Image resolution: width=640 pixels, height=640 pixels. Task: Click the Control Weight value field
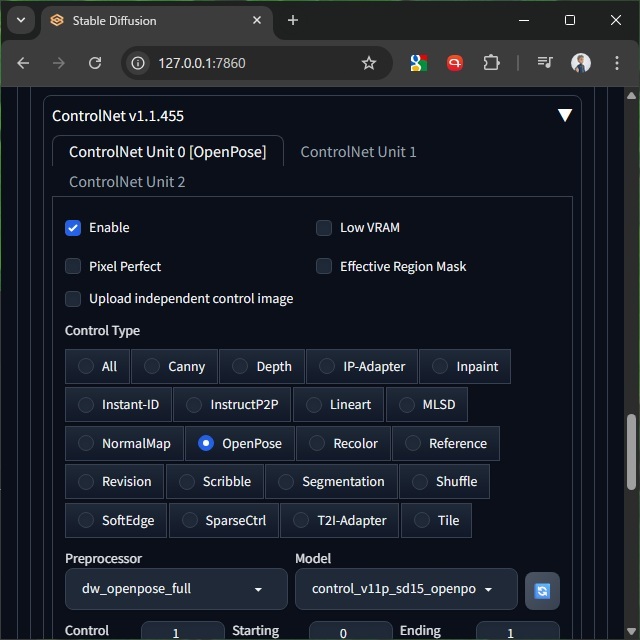[182, 633]
